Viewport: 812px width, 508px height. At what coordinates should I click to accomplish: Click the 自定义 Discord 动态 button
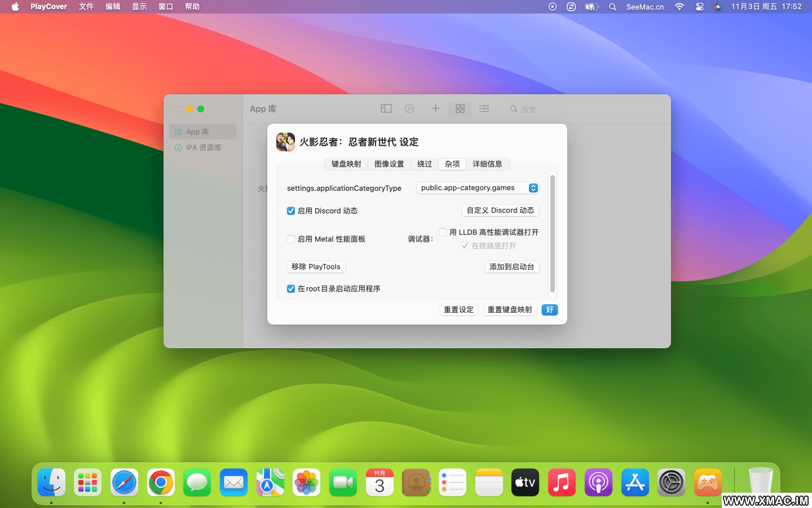pos(500,210)
